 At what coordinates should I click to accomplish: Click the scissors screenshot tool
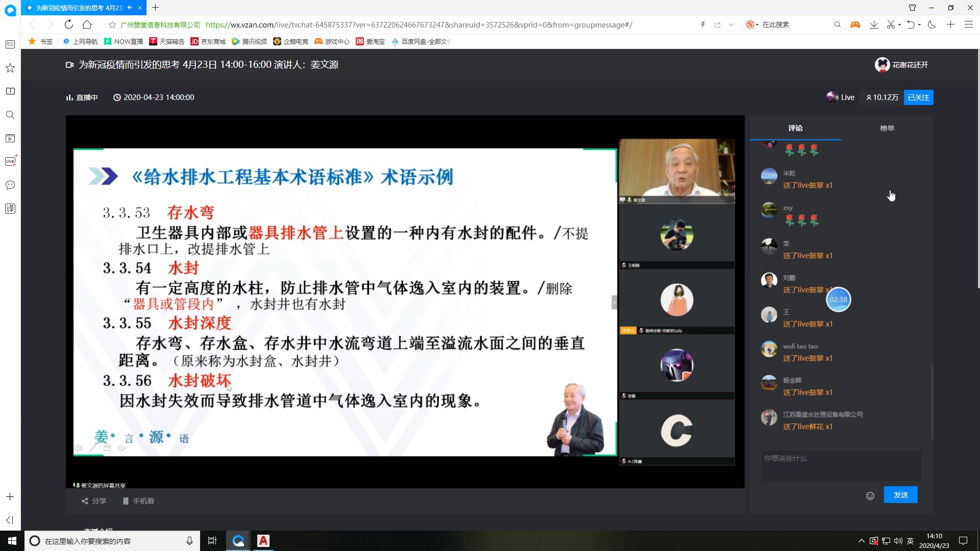coord(891,24)
